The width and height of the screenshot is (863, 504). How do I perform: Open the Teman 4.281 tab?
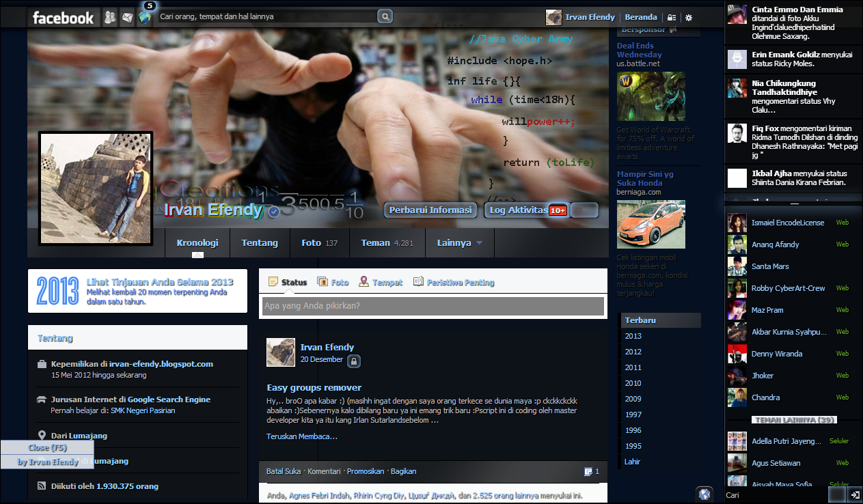[x=387, y=242]
